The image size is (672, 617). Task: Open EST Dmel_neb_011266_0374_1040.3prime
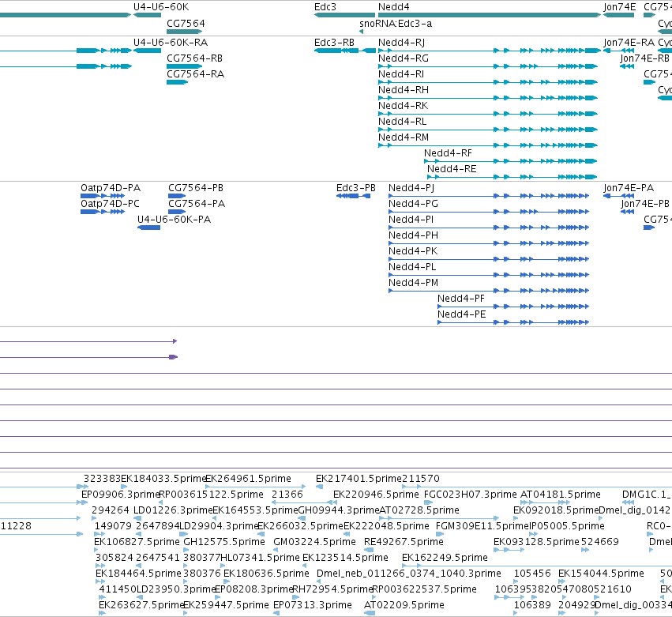click(319, 581)
